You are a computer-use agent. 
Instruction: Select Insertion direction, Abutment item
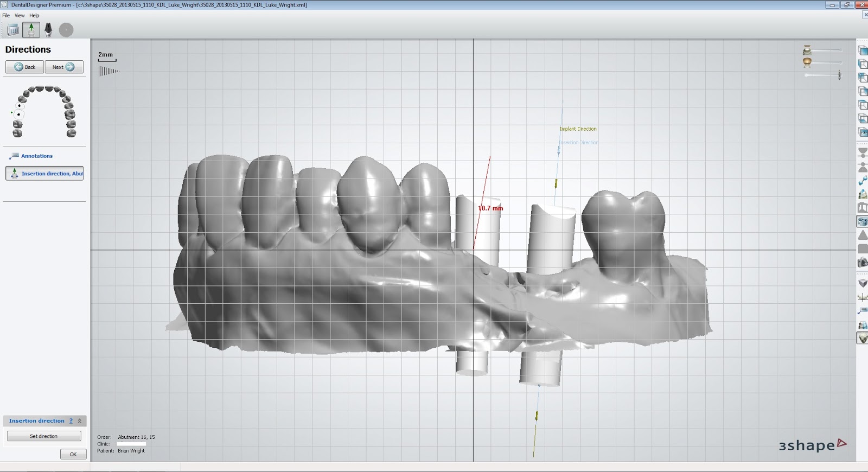pyautogui.click(x=44, y=173)
